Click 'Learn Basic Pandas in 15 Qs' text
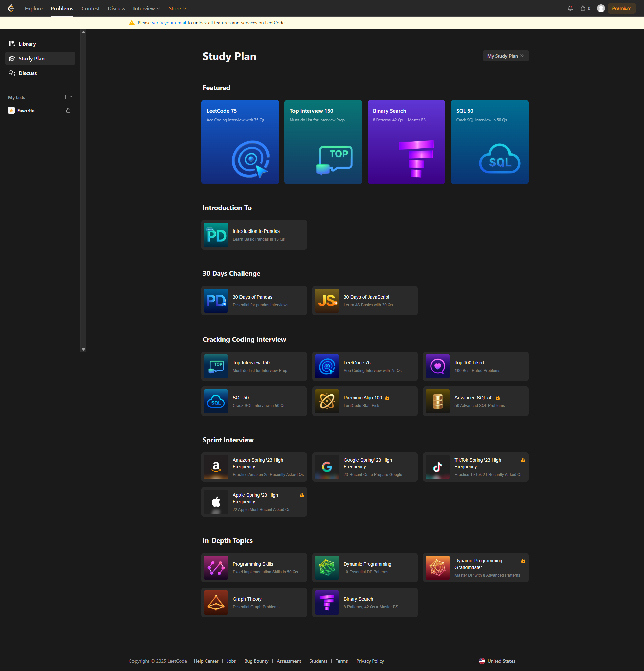644x671 pixels. point(259,239)
